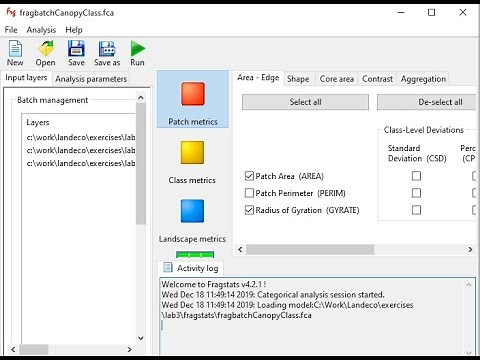Uncheck the Patch Area (AREA) checkbox
Screen dimensions: 480x360
coord(249,176)
